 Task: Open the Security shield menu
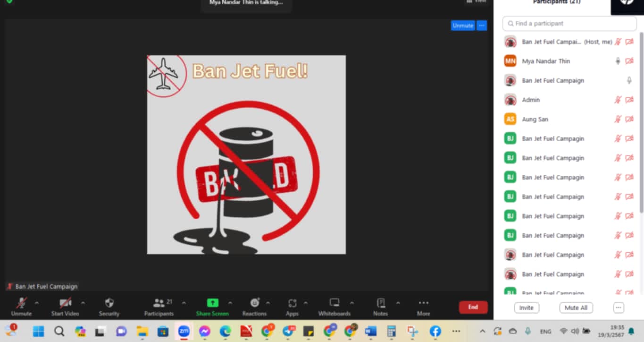point(109,303)
